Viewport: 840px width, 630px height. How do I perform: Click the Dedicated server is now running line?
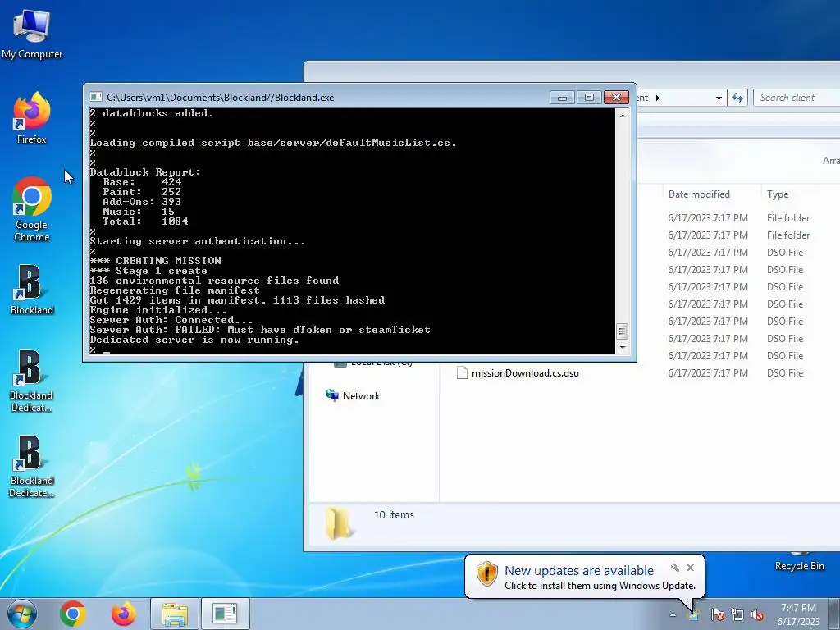(x=194, y=340)
